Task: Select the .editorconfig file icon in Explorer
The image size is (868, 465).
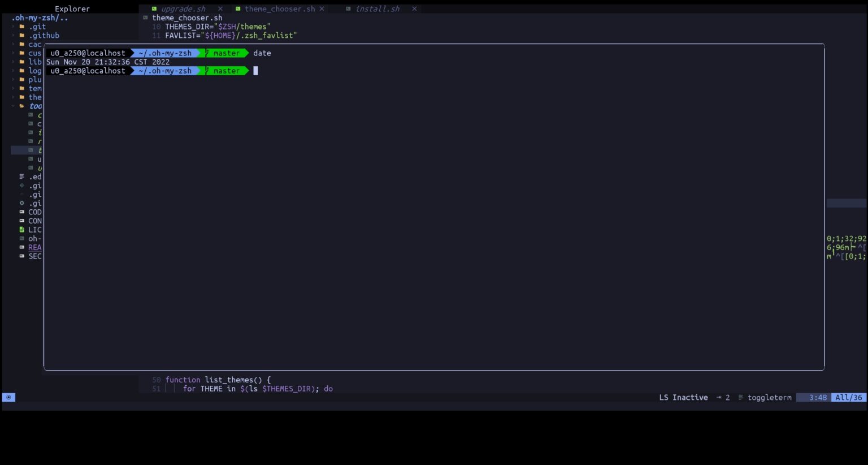Action: pos(20,176)
